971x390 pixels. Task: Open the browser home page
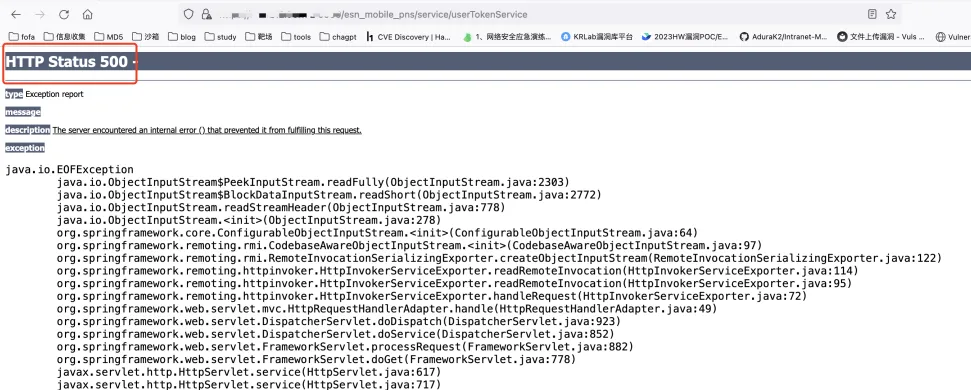pyautogui.click(x=87, y=14)
